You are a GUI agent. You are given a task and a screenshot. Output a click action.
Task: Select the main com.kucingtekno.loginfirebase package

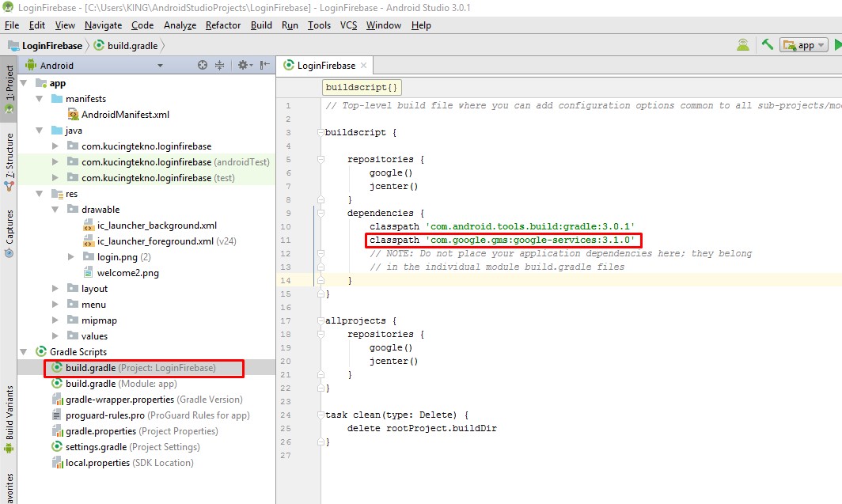(139, 146)
